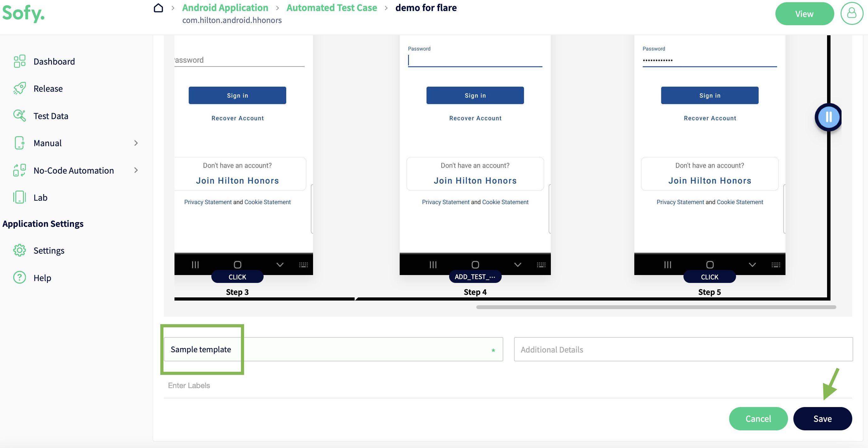Go to Android Application breadcrumb link
Viewport: 868px width, 448px height.
point(225,8)
